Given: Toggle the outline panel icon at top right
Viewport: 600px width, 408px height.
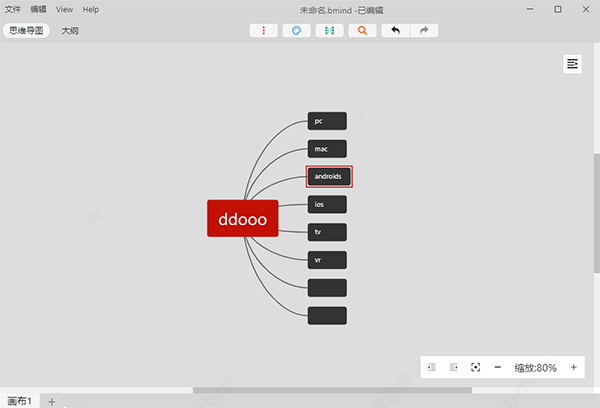Looking at the screenshot, I should pyautogui.click(x=572, y=64).
